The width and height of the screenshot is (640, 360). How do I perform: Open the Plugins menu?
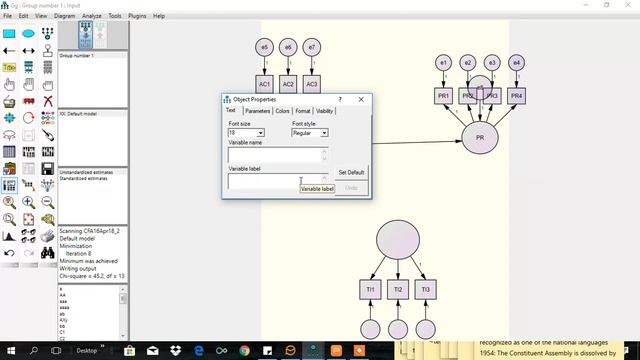point(137,16)
